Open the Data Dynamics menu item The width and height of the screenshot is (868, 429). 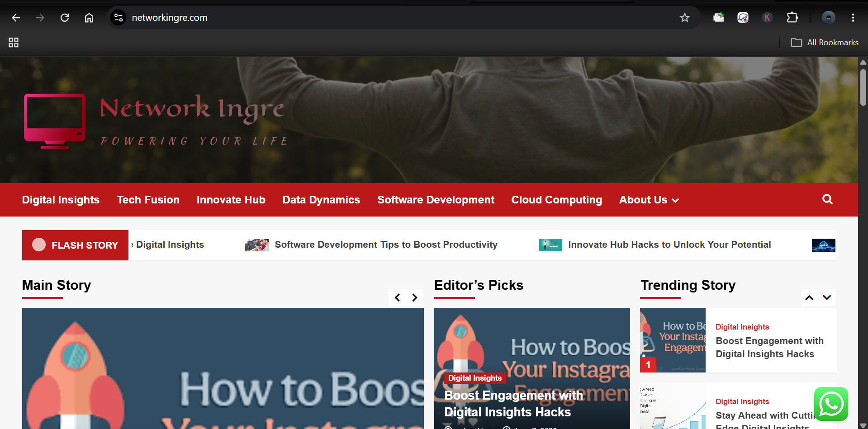pos(322,200)
